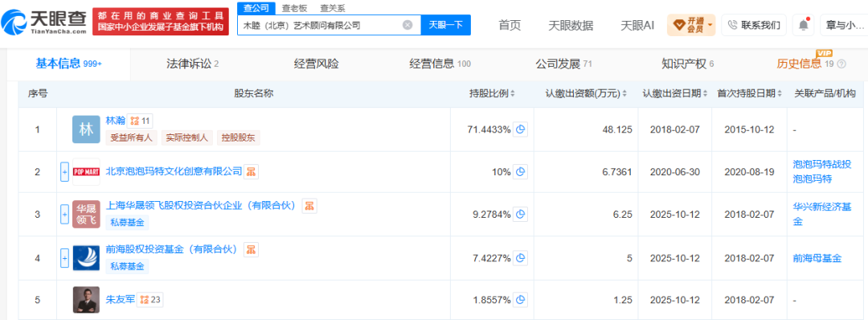Click the 实际控制人 tag
This screenshot has width=868, height=320.
187,137
